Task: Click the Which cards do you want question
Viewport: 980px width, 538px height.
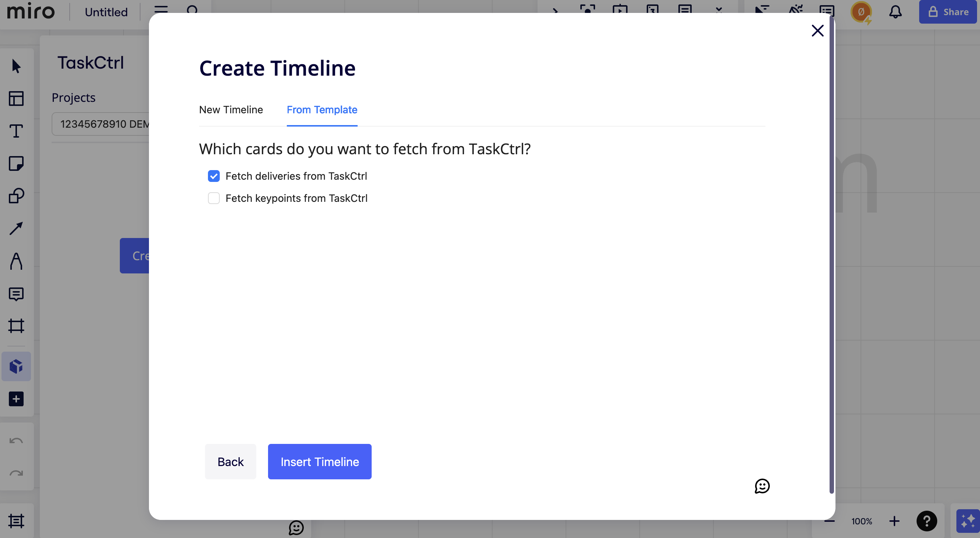Action: 365,149
